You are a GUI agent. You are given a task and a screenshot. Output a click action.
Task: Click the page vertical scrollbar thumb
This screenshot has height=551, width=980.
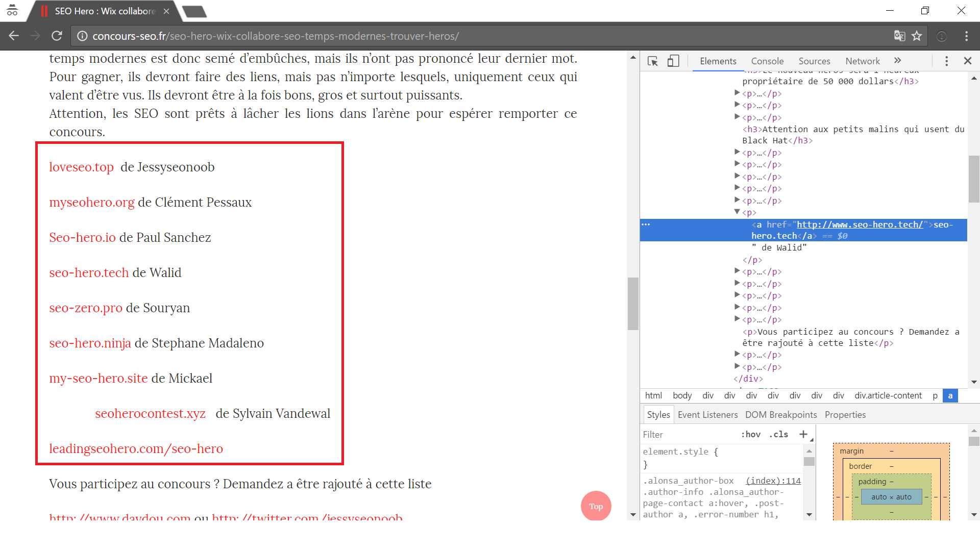click(633, 304)
